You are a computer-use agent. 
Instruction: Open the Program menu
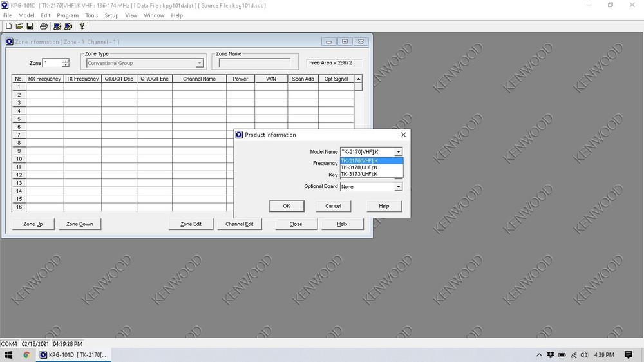point(68,15)
